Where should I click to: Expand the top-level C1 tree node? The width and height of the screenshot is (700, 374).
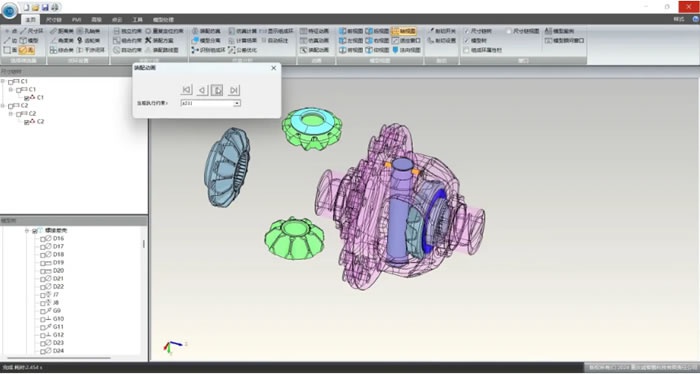click(x=3, y=81)
